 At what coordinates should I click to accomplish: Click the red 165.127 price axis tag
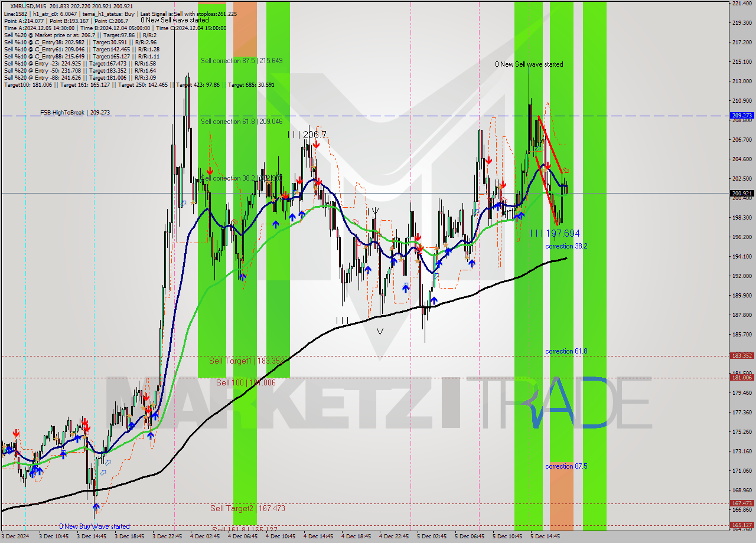(742, 525)
